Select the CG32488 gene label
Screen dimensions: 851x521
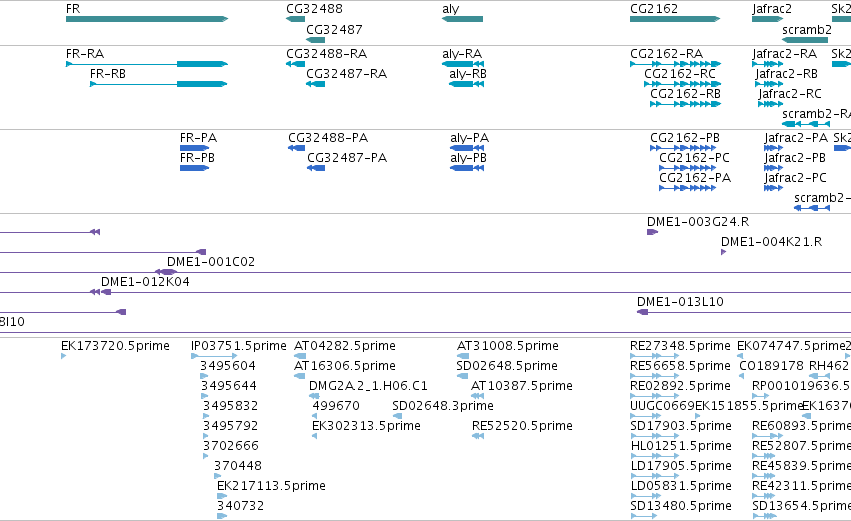pos(314,9)
